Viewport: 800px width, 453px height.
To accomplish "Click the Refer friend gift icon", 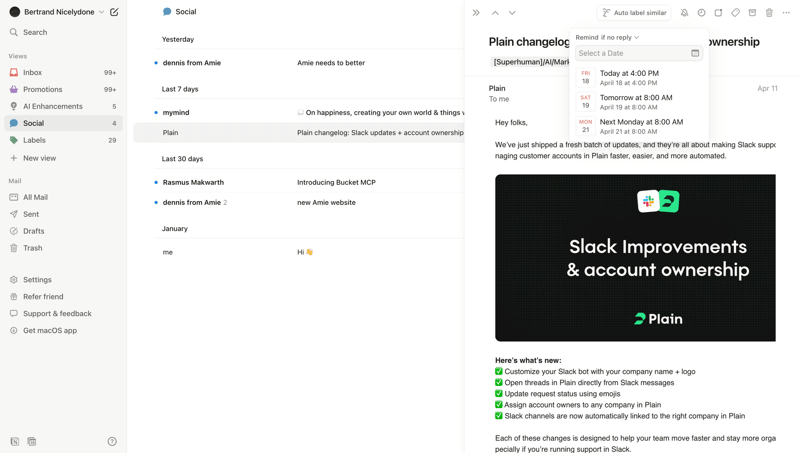I will [14, 296].
